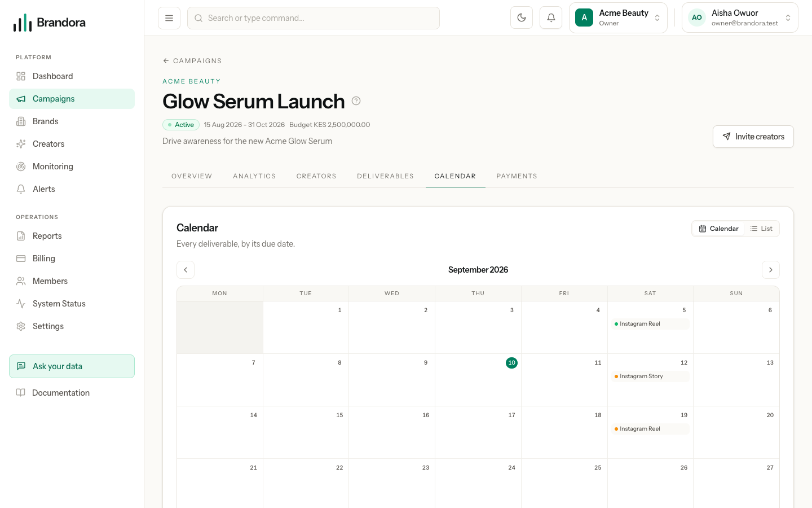The image size is (812, 508).
Task: Click the Ask your data button
Action: pos(72,366)
